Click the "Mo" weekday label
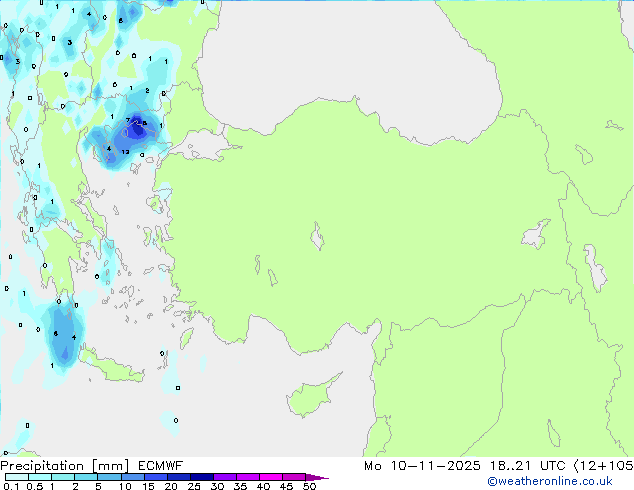This screenshot has height=490, width=634. point(372,466)
